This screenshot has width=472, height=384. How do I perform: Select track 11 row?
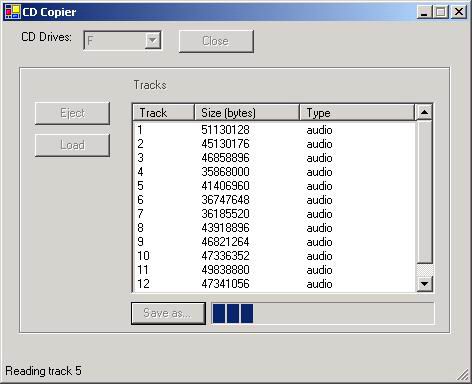274,270
